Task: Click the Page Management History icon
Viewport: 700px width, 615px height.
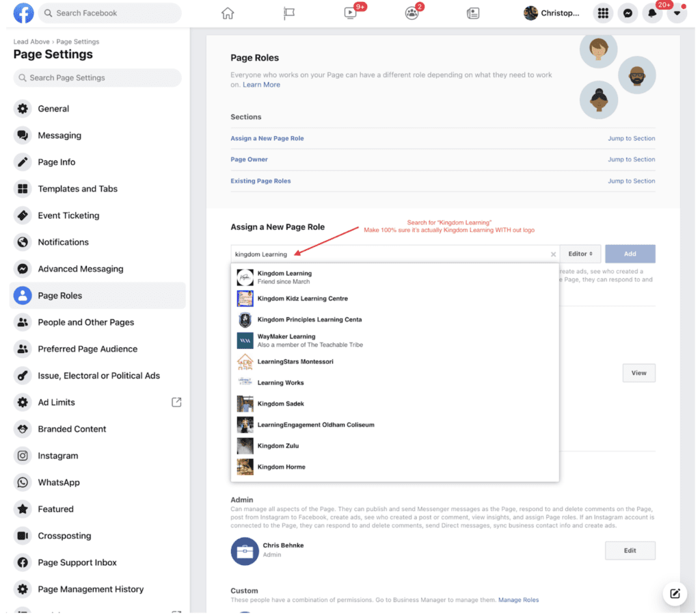Action: click(x=23, y=589)
